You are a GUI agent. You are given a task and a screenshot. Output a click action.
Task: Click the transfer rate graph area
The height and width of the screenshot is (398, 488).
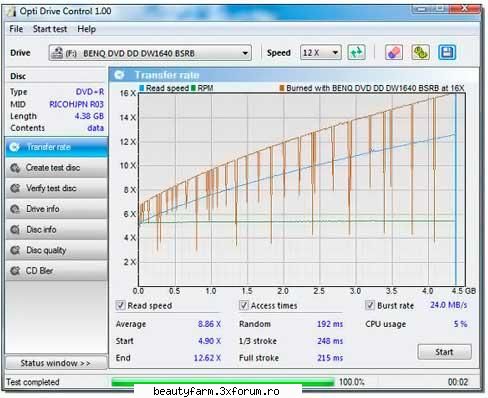302,189
